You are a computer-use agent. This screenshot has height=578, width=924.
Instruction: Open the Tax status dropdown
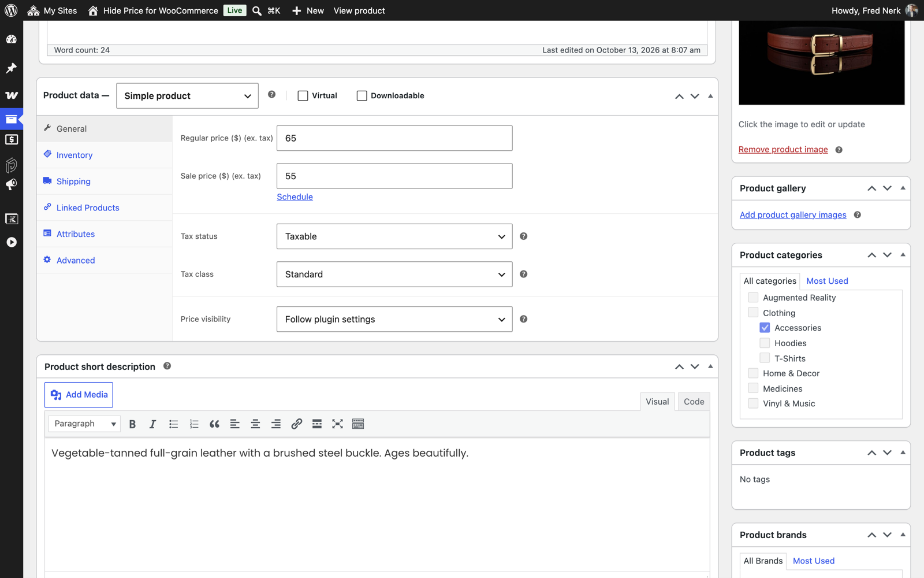point(394,236)
